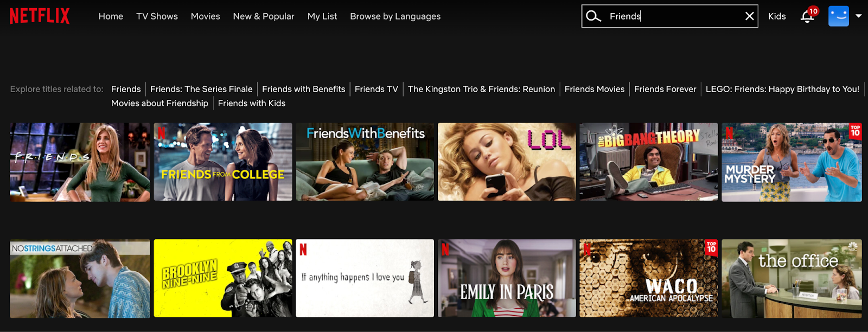Open Waco American Apocalypse thumbnail

coord(649,278)
